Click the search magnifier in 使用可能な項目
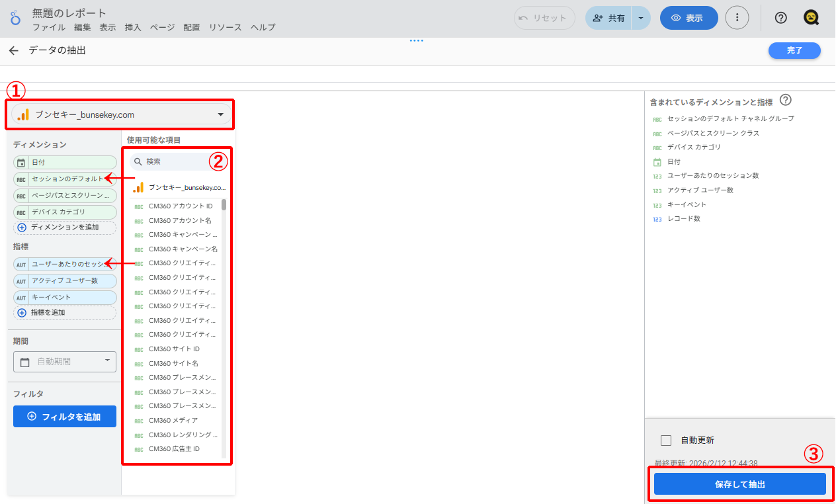The image size is (836, 504). tap(136, 161)
